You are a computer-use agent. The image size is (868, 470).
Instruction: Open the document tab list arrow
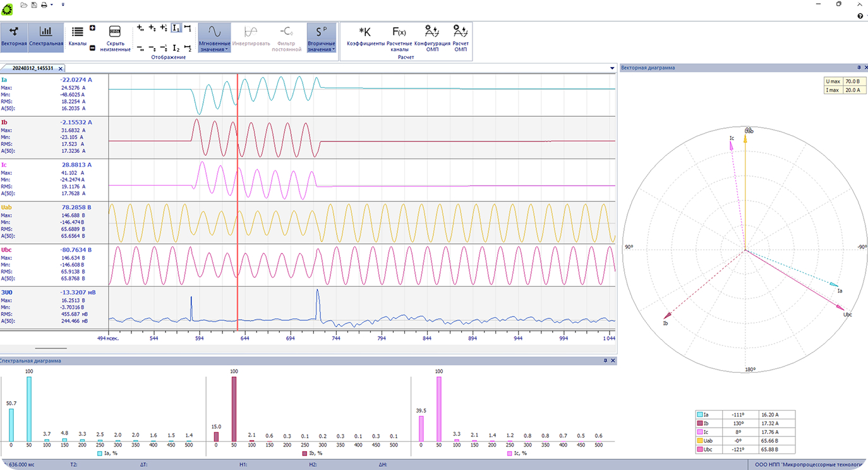coord(612,68)
